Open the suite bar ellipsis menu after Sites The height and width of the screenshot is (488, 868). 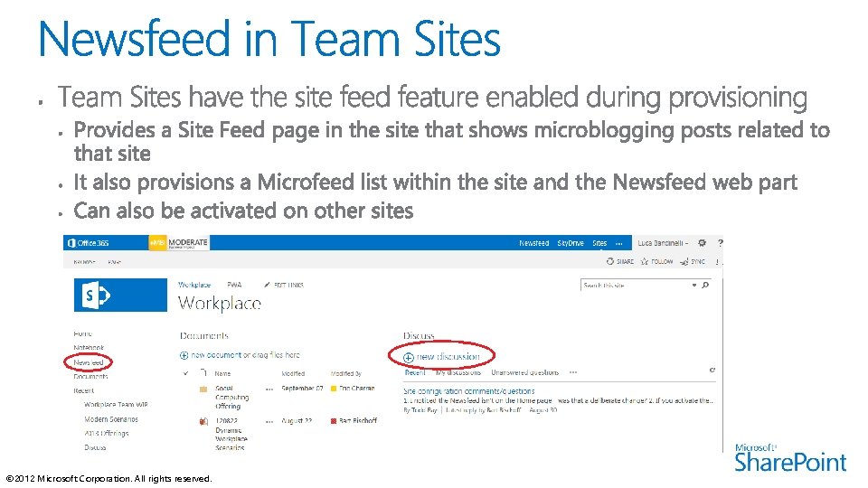(618, 243)
